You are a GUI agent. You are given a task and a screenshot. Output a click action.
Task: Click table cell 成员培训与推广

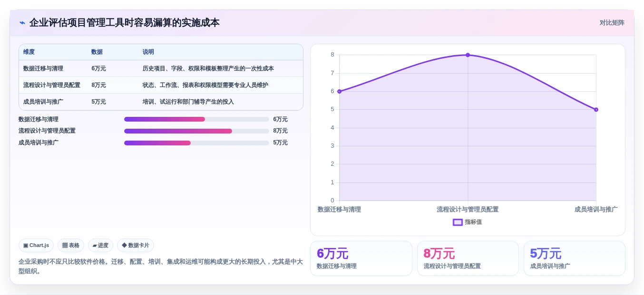43,102
